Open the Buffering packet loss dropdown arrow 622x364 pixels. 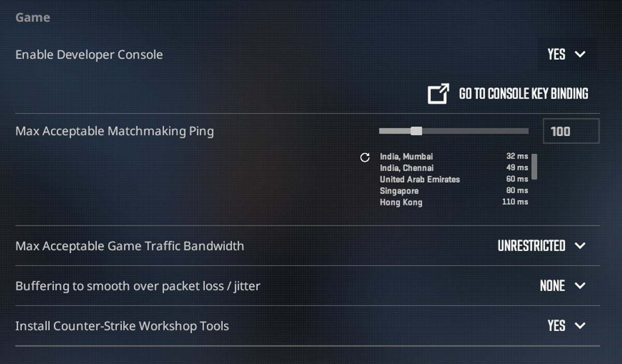point(580,286)
